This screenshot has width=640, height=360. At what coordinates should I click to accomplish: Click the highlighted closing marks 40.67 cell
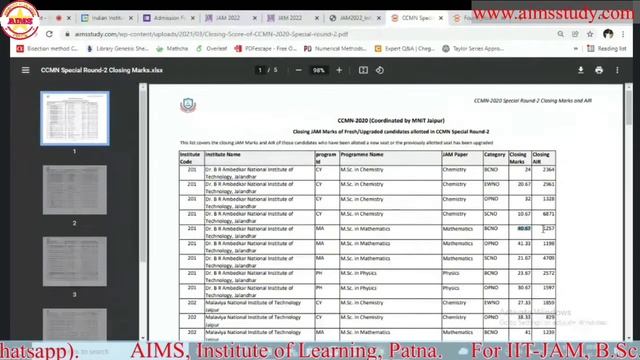click(x=524, y=229)
